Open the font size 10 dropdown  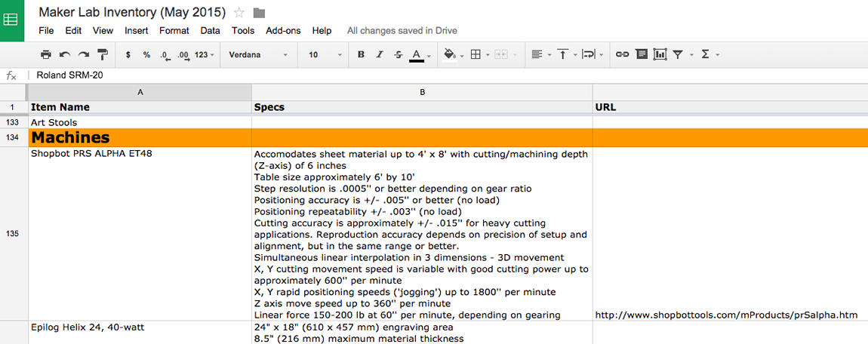325,54
